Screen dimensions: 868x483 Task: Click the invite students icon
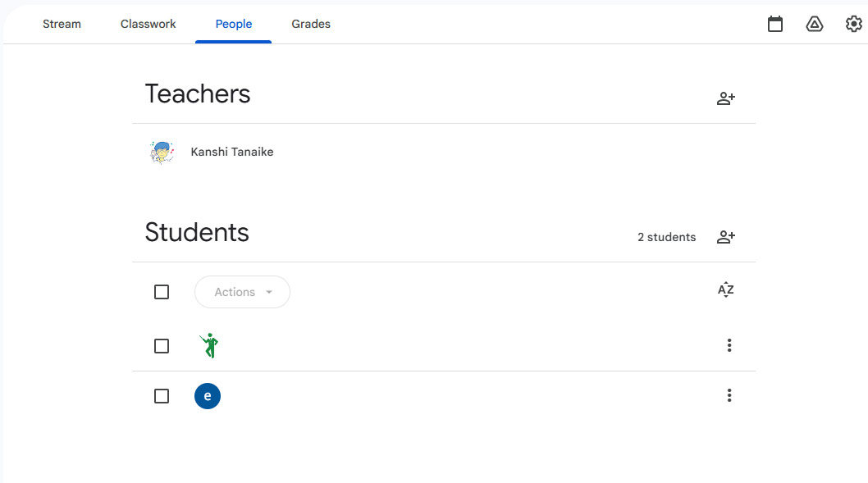[x=726, y=237]
